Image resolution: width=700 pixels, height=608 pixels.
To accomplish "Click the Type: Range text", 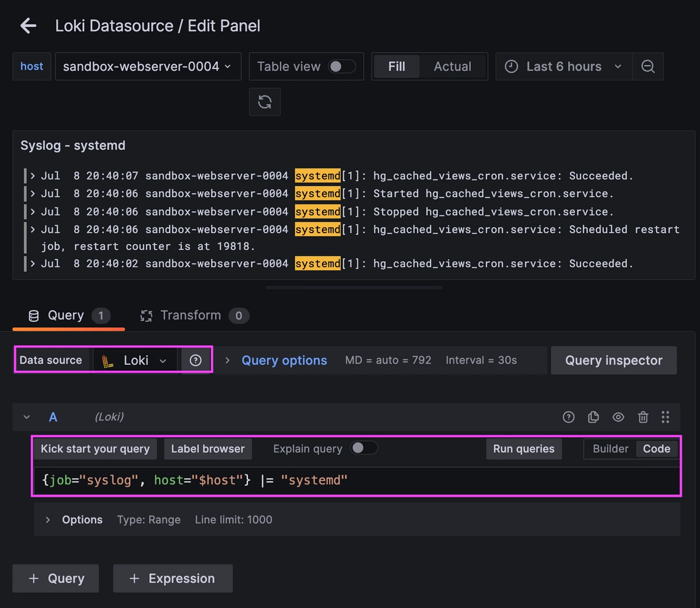I will click(x=149, y=519).
